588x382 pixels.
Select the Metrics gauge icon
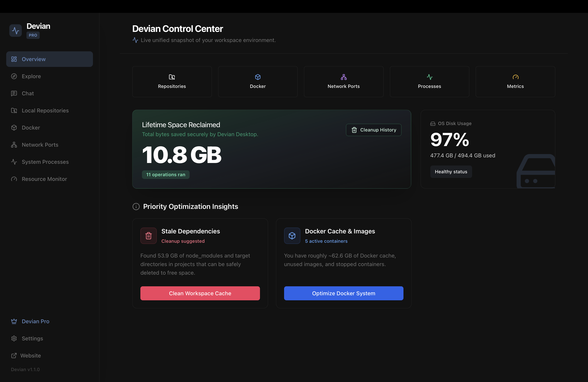tap(515, 77)
